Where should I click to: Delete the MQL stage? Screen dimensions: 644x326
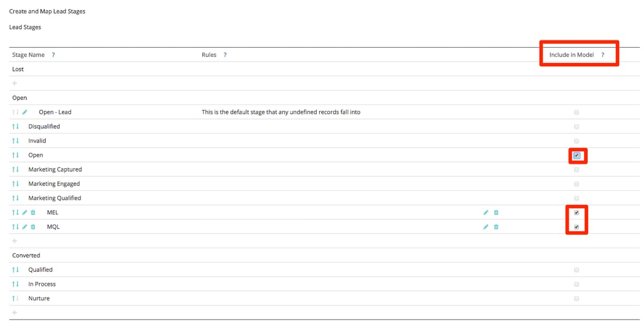[33, 226]
